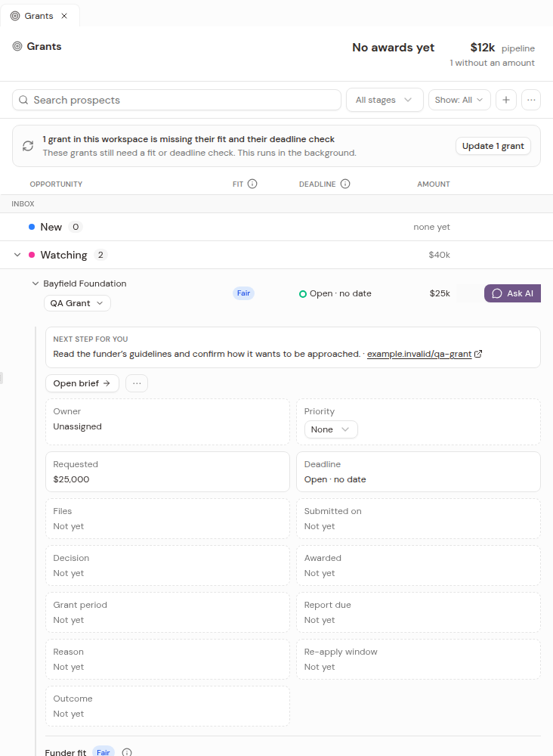Click the Ask AI button
The height and width of the screenshot is (756, 553).
pyautogui.click(x=512, y=293)
